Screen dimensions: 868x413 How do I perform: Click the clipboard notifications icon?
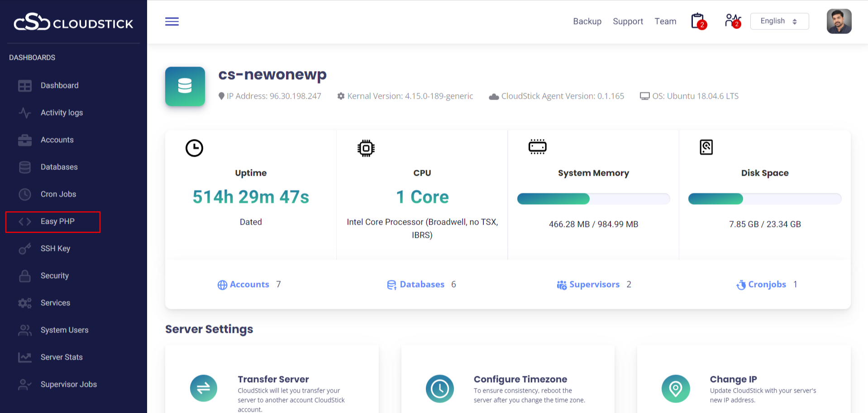698,21
